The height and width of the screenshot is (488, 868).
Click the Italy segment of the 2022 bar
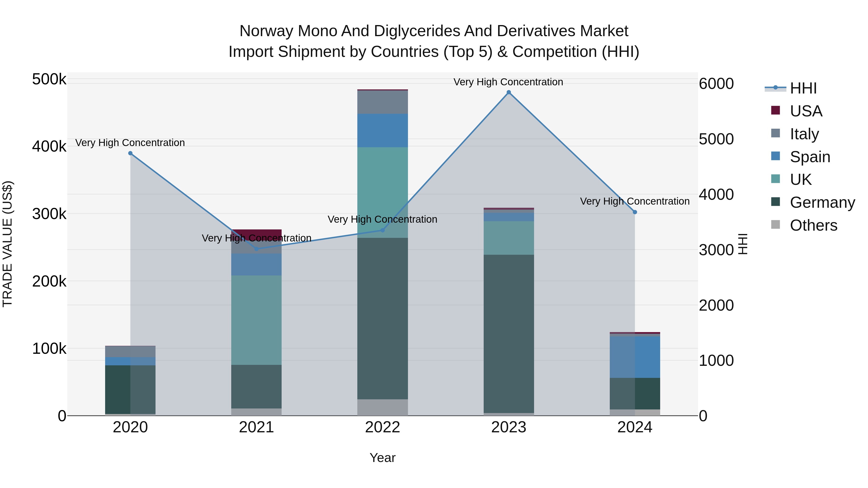[x=382, y=102]
